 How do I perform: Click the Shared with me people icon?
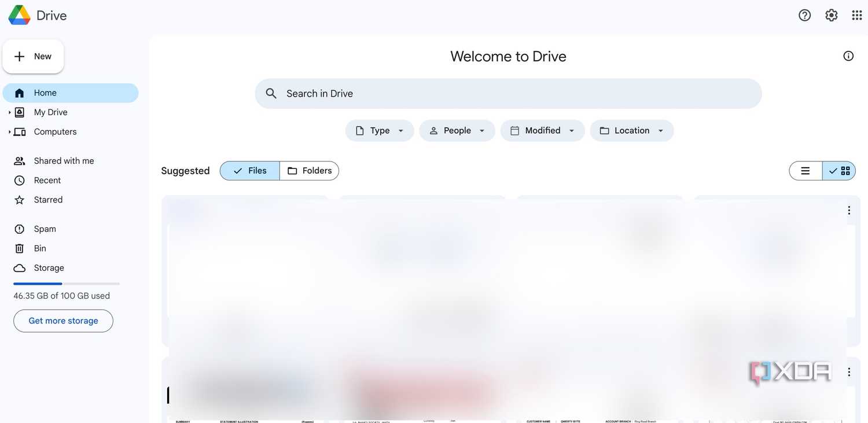pyautogui.click(x=20, y=161)
